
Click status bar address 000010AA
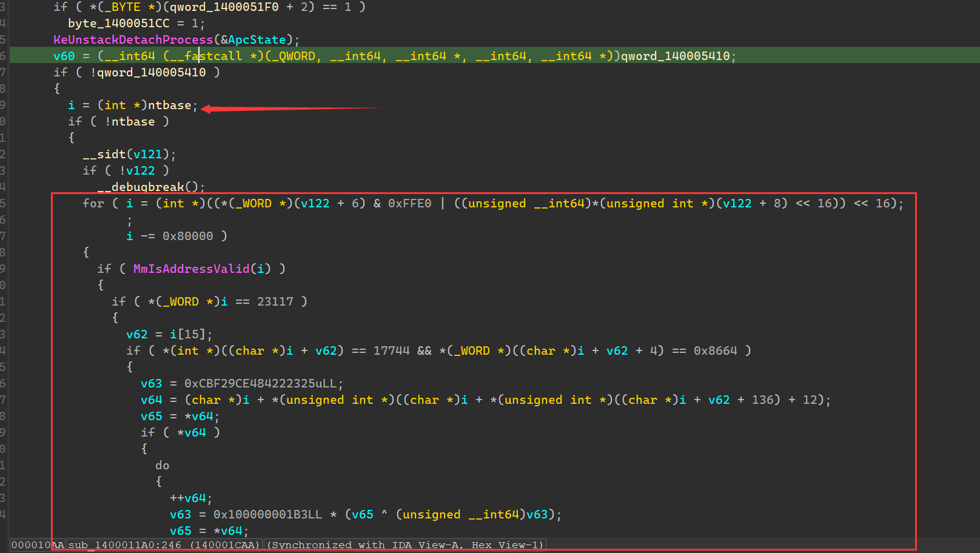click(x=38, y=545)
